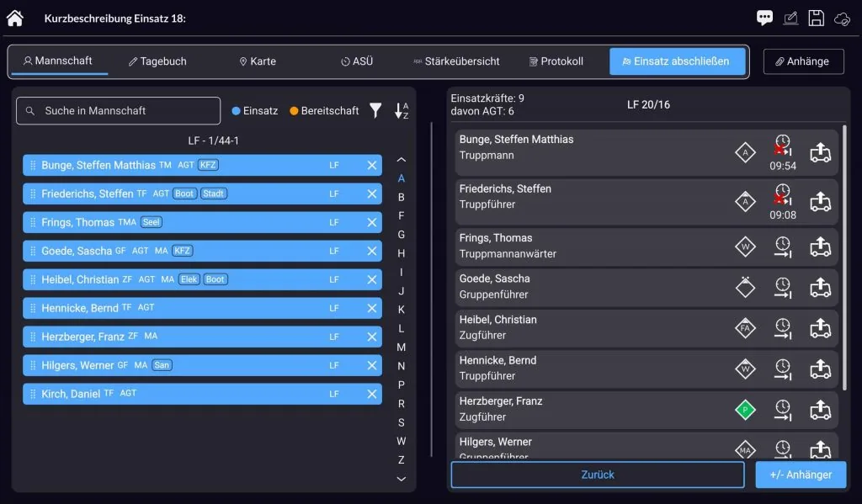This screenshot has width=862, height=504.
Task: Jump to letter K in the alphabet index
Action: tap(402, 310)
